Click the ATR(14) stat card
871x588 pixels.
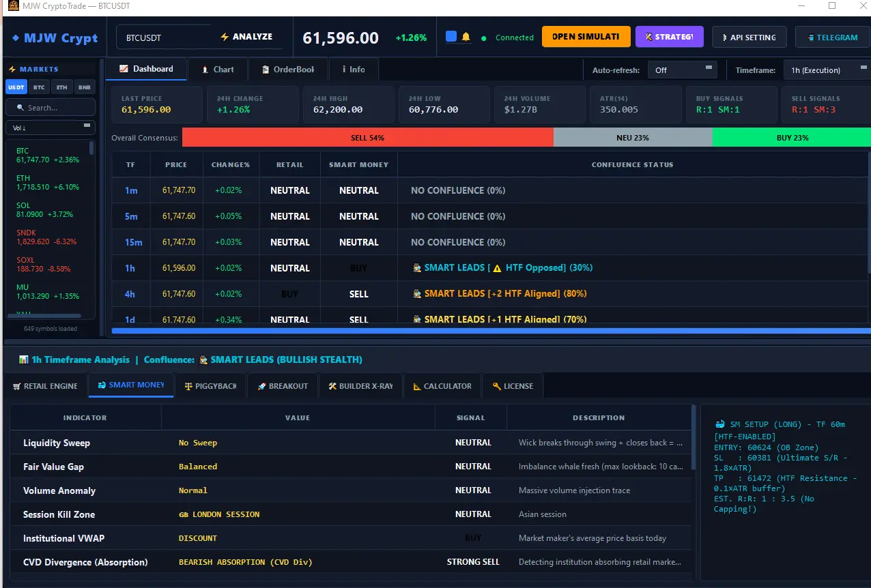636,104
